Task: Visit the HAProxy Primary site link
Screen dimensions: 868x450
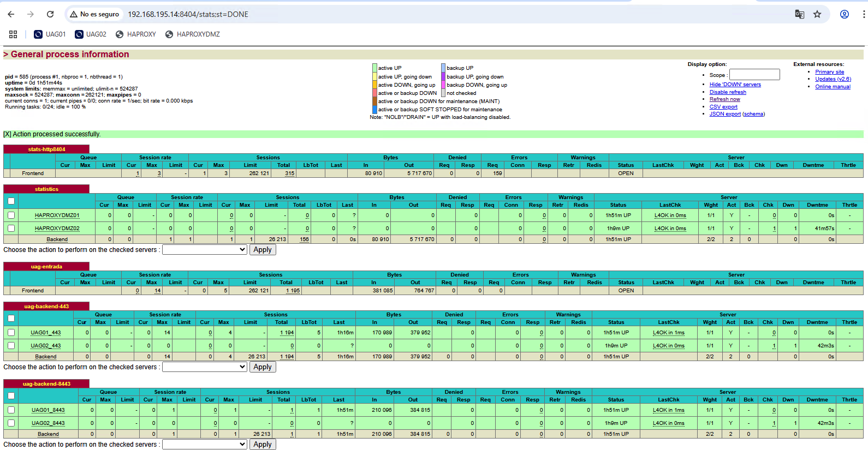Action: [x=829, y=72]
